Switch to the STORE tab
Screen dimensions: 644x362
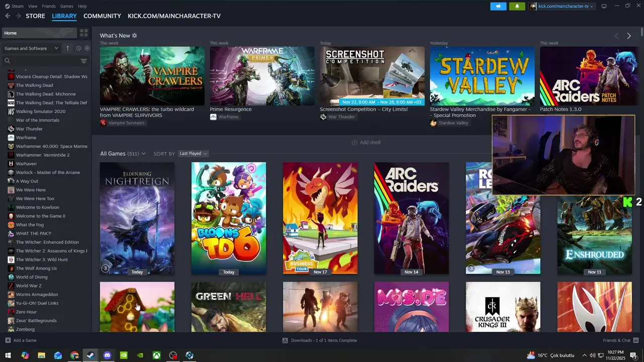tap(35, 16)
